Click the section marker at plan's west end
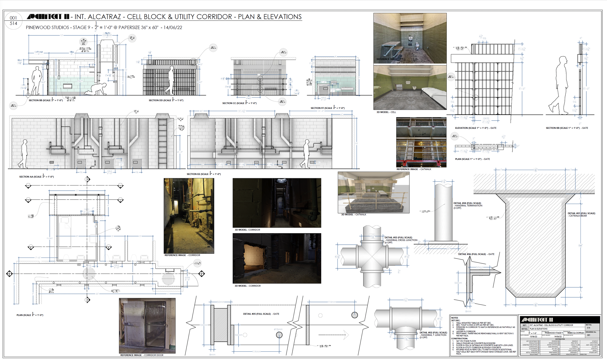Screen dimensions: 607x364 (9, 274)
